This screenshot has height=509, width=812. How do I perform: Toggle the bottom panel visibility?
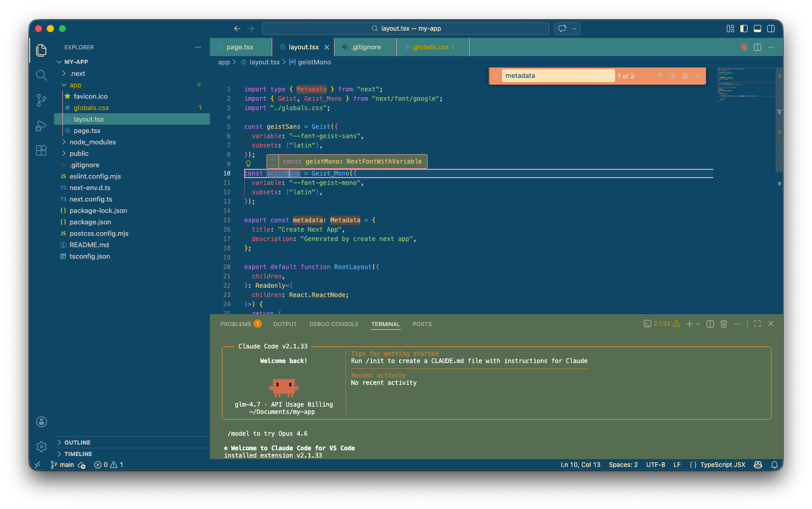[757, 29]
